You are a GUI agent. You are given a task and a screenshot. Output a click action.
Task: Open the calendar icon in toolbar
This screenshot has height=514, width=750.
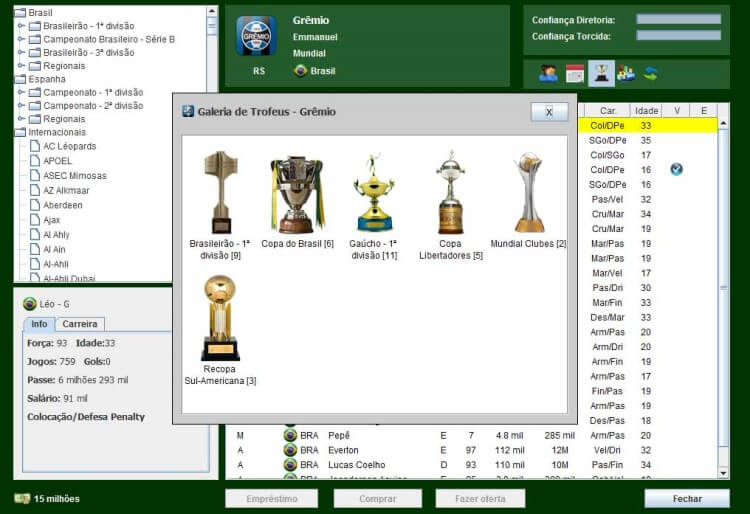pyautogui.click(x=574, y=74)
